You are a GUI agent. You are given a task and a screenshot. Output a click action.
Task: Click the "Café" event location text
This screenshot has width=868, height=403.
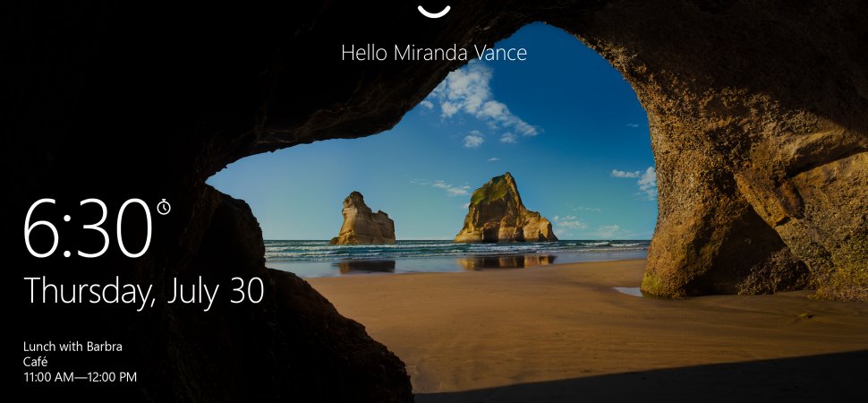(x=36, y=362)
